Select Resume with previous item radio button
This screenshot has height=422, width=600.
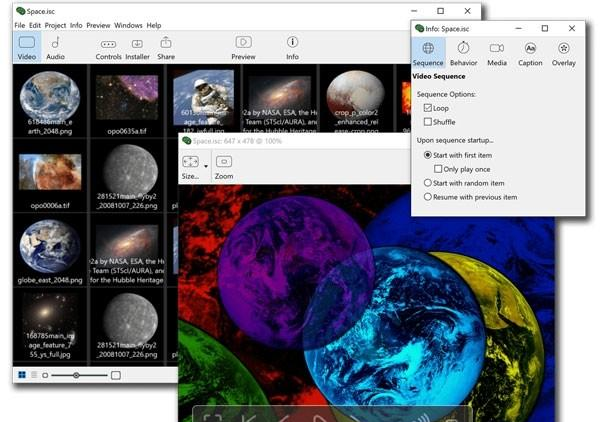(x=428, y=197)
